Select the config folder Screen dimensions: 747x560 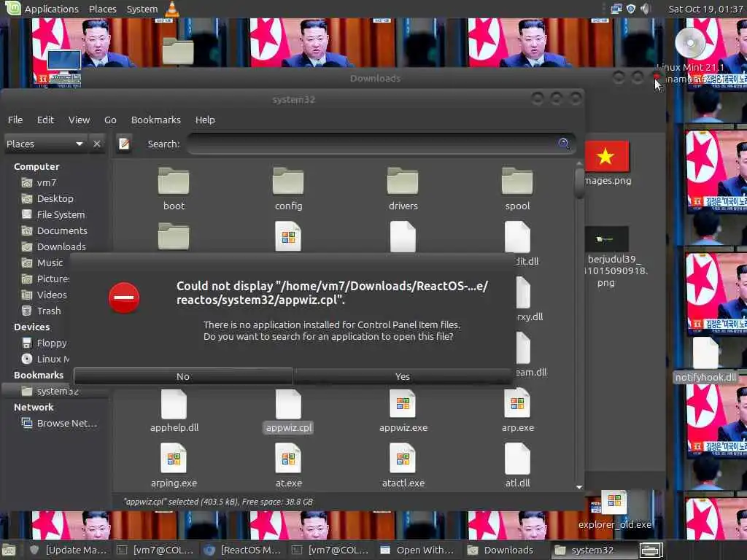tap(288, 189)
